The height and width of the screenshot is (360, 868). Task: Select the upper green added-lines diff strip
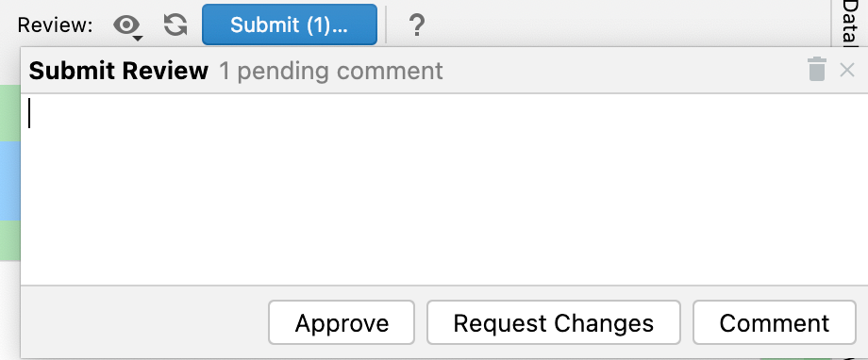pos(10,113)
